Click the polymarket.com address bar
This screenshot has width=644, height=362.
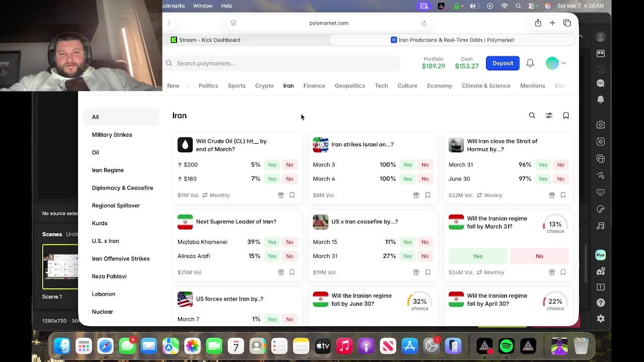tap(329, 23)
